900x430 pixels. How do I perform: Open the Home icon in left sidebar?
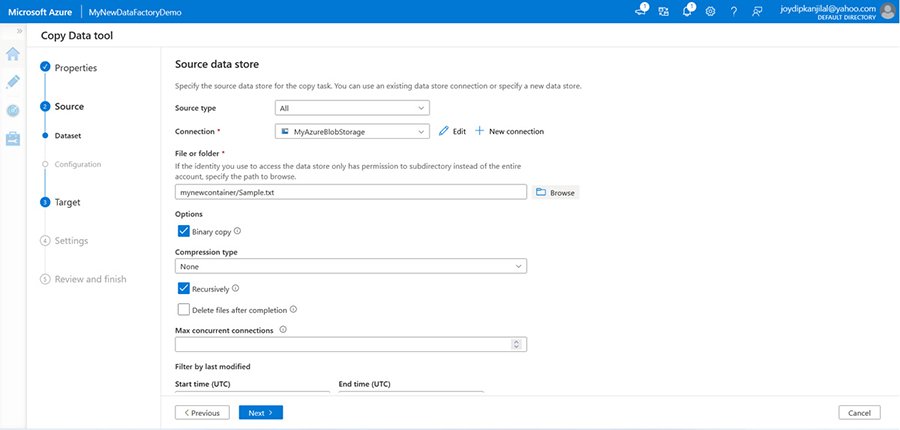click(x=13, y=54)
